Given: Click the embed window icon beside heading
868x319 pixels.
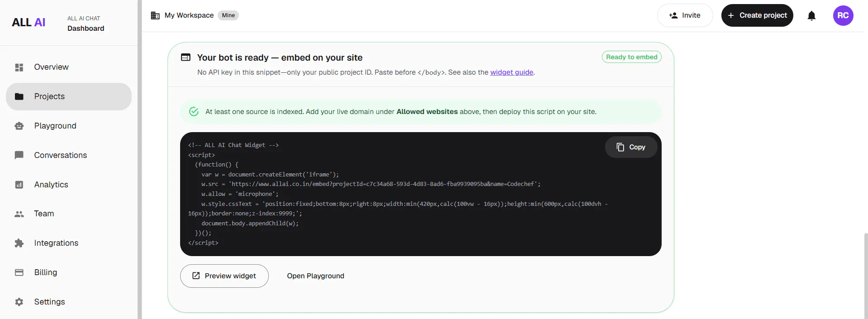Looking at the screenshot, I should pyautogui.click(x=186, y=57).
